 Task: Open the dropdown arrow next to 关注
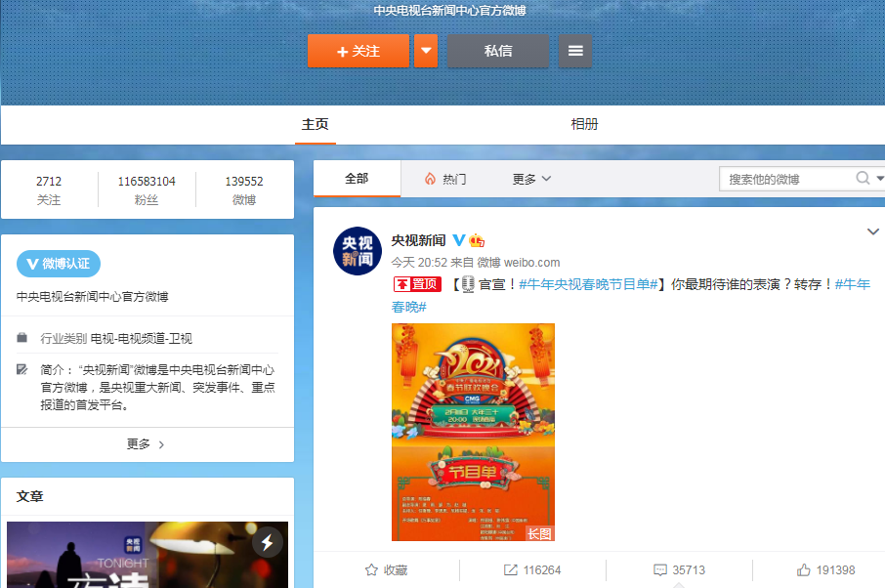point(425,51)
